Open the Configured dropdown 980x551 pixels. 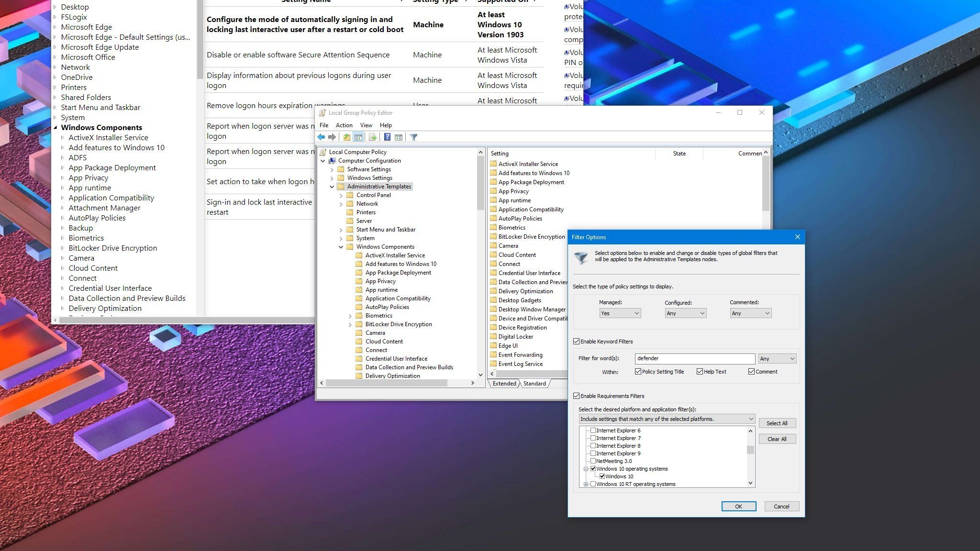tap(685, 313)
